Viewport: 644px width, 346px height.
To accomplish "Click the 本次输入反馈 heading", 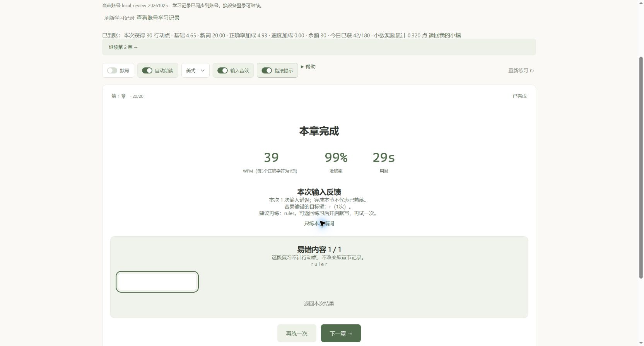I will 319,192.
